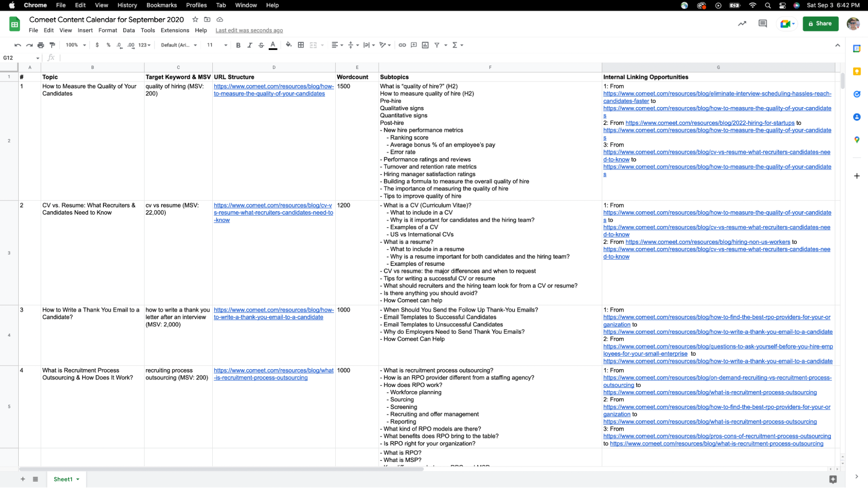Click the Print icon
Viewport: 868px width, 488px height.
(41, 45)
